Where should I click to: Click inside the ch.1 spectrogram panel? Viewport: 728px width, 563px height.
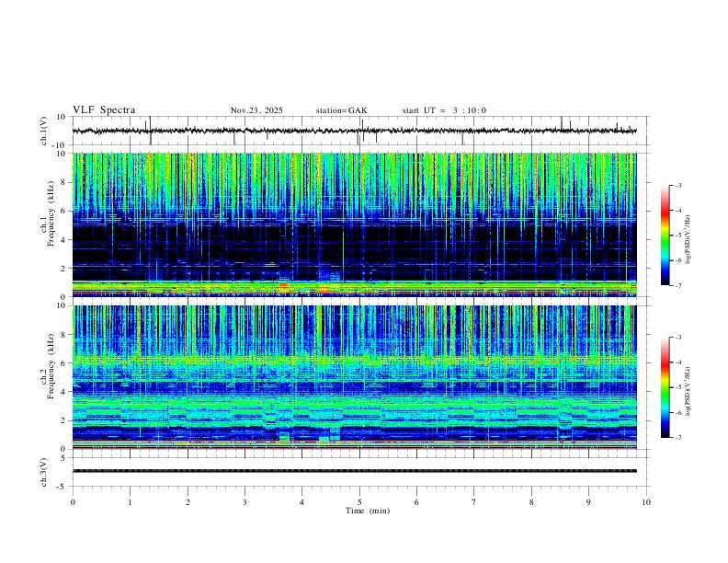click(354, 224)
